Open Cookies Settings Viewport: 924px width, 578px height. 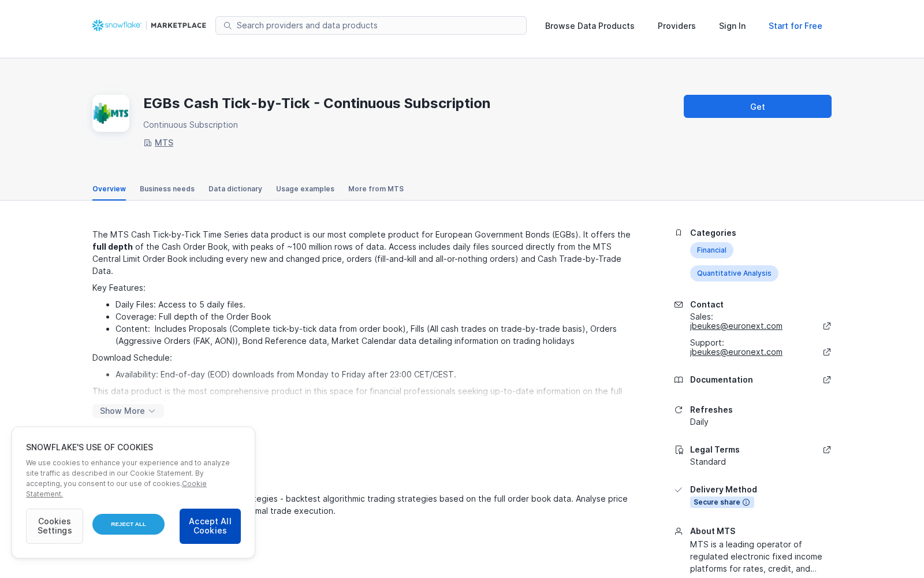tap(54, 526)
